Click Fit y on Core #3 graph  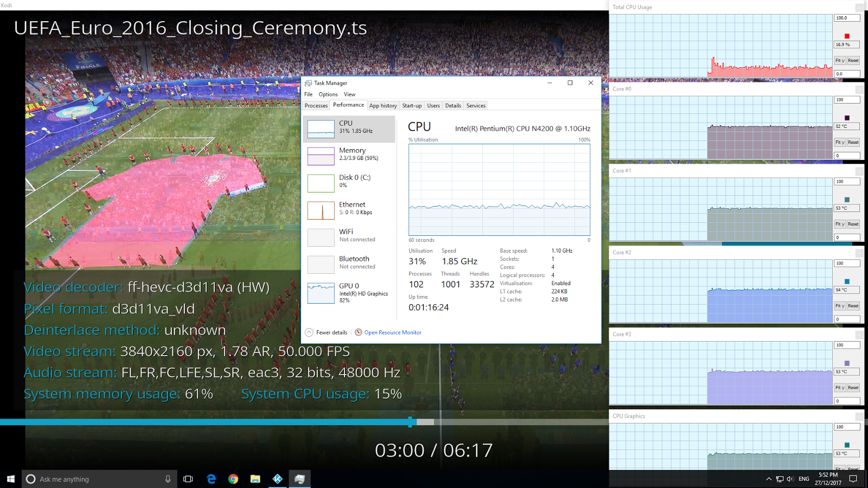click(840, 388)
